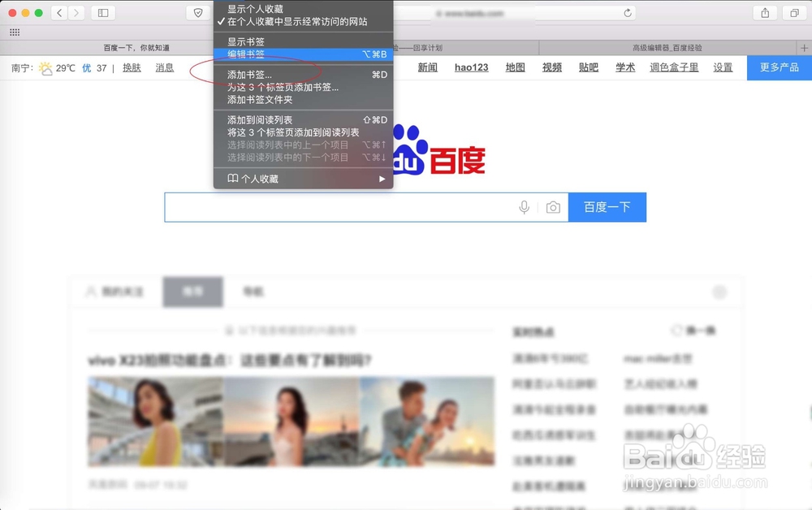Click the camera image search icon
812x510 pixels.
pyautogui.click(x=553, y=208)
